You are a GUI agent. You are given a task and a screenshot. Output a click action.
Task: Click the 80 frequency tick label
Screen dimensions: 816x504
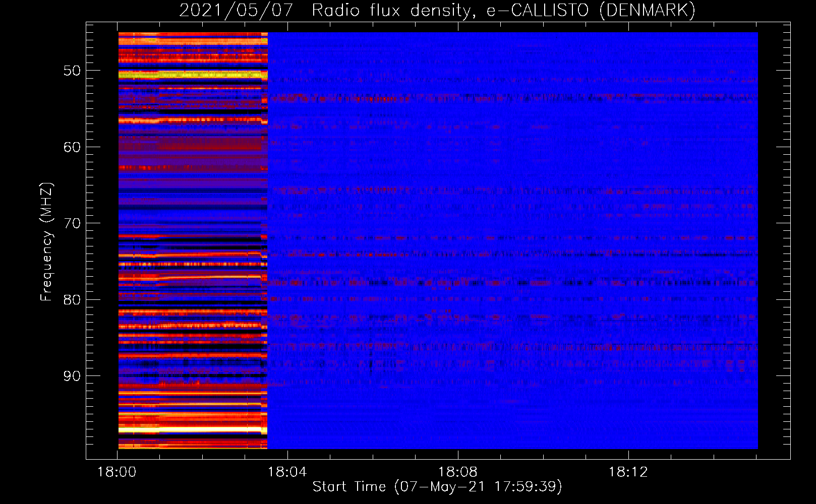click(x=72, y=300)
